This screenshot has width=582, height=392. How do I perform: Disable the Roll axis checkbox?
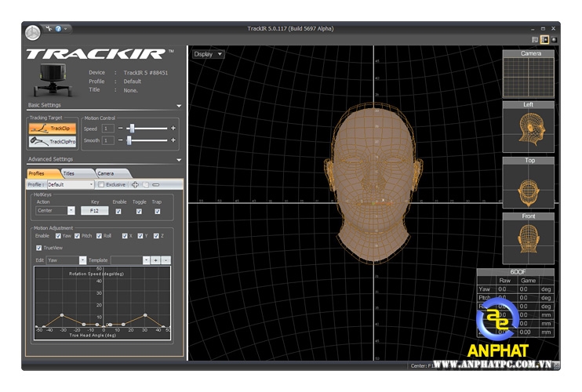(99, 236)
